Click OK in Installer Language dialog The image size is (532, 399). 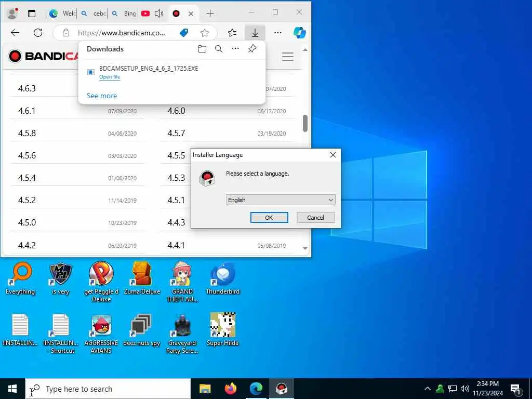pos(269,218)
